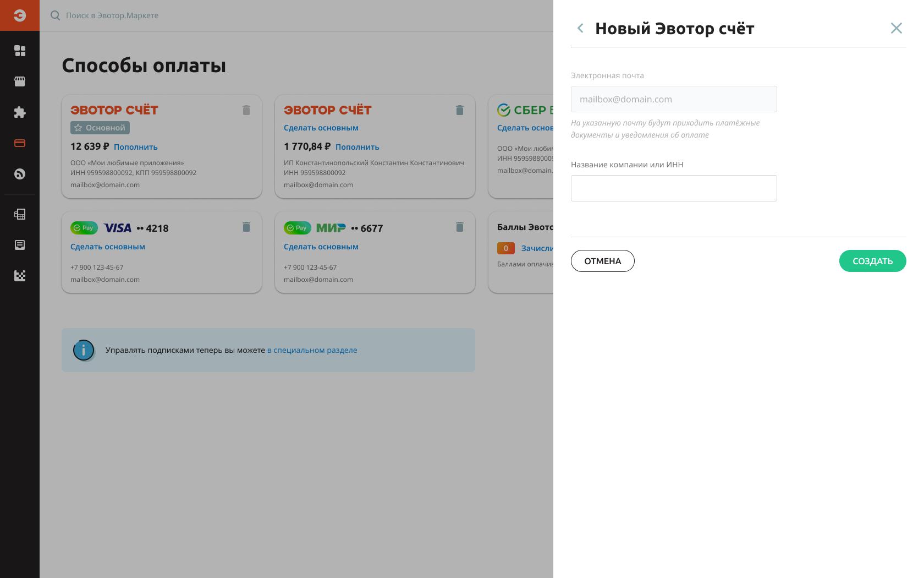Focus the Электронная почта input field

[674, 99]
